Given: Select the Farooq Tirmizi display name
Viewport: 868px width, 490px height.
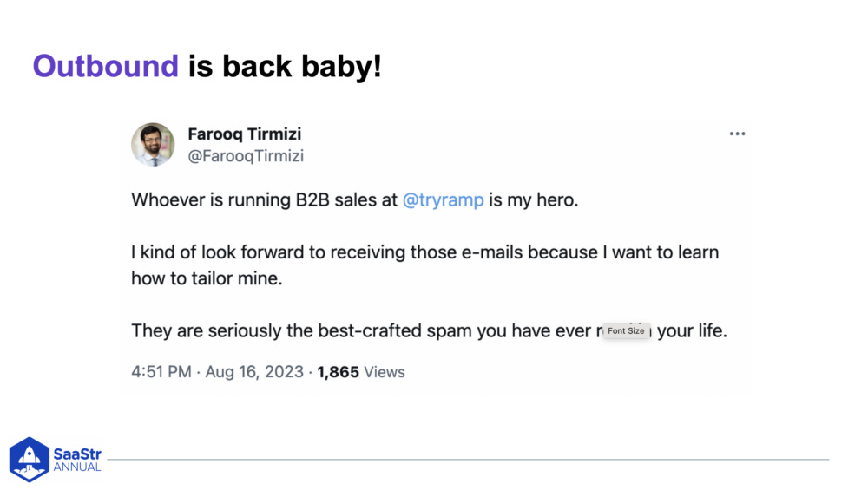Looking at the screenshot, I should pos(245,134).
